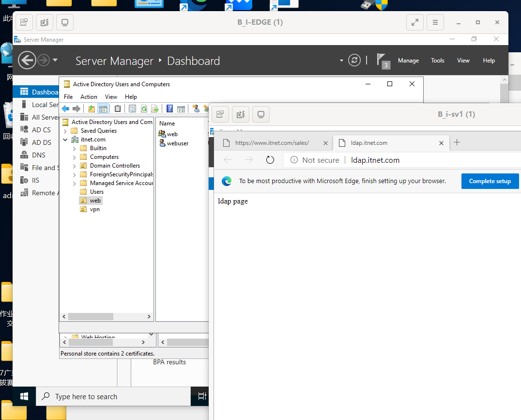Click the Refresh icon in ADUC toolbar
This screenshot has width=521, height=420.
point(144,109)
